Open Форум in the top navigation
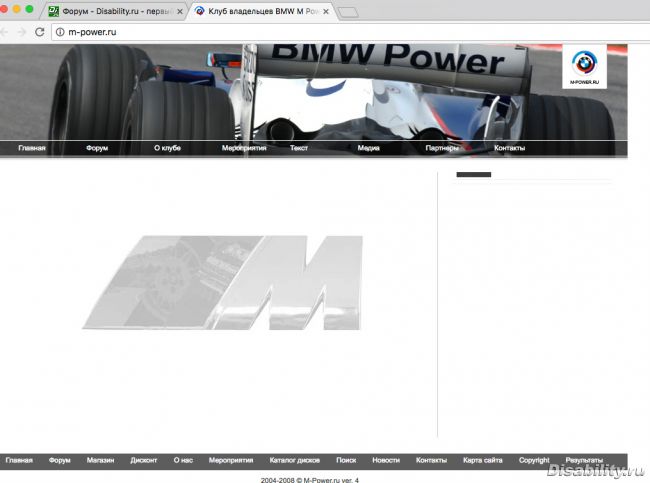Image resolution: width=650 pixels, height=483 pixels. (97, 148)
